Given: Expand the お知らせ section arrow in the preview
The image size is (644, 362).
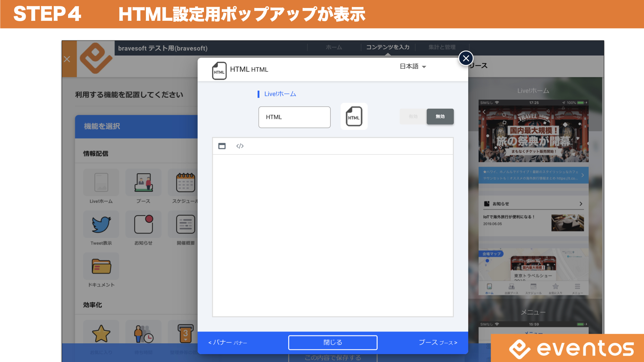Looking at the screenshot, I should click(x=581, y=204).
